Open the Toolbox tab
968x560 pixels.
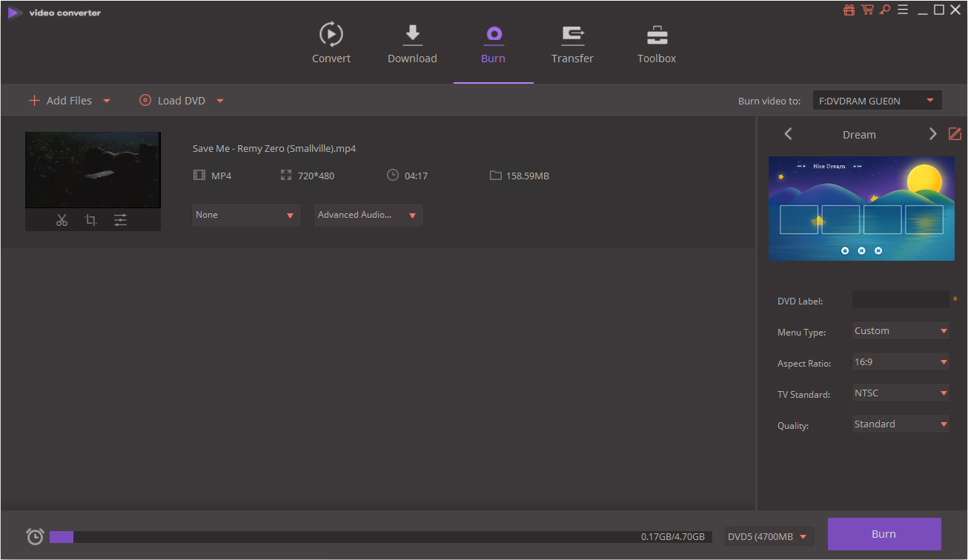pyautogui.click(x=657, y=44)
